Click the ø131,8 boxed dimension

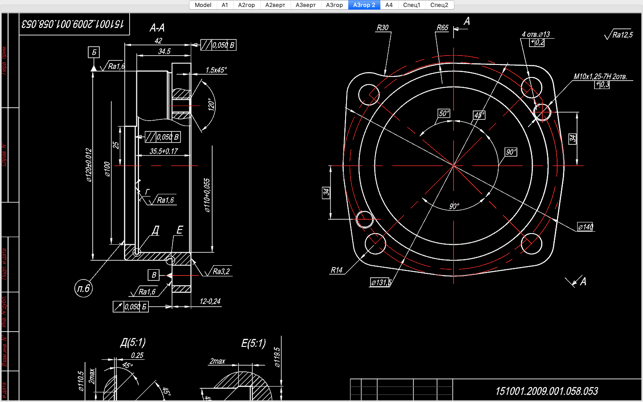click(x=381, y=282)
